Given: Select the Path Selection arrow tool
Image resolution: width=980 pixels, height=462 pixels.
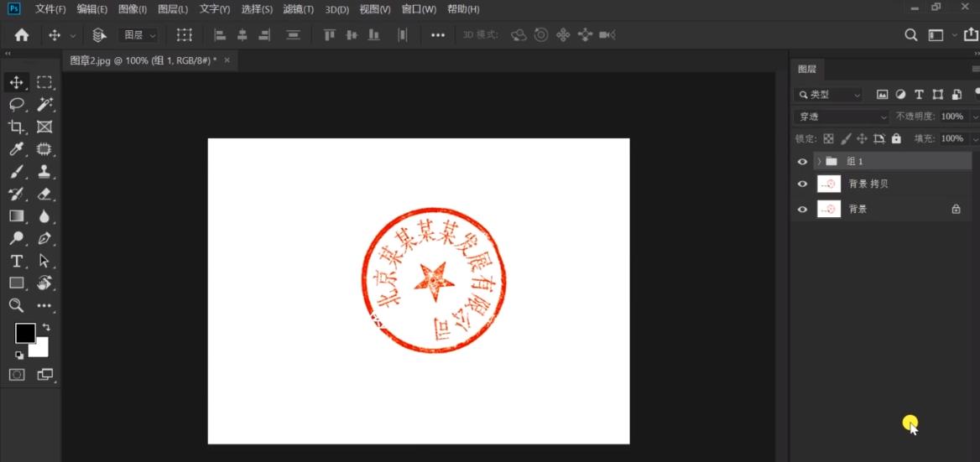Looking at the screenshot, I should (44, 261).
